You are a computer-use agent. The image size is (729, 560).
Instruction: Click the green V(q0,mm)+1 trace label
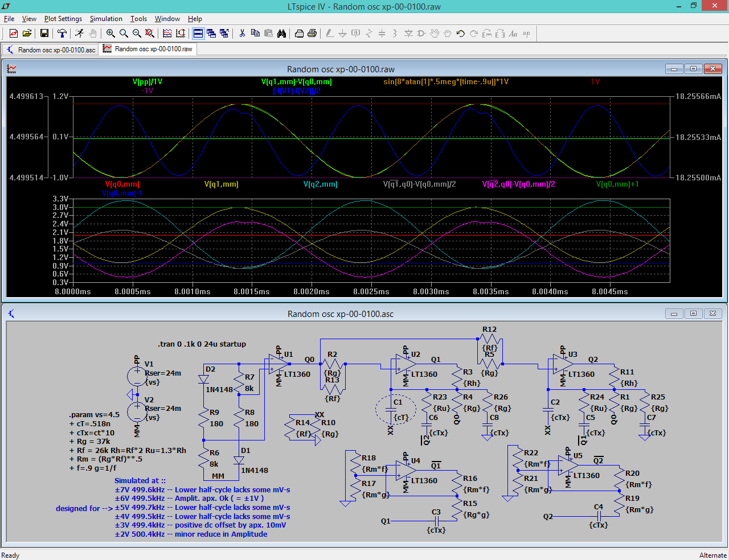pos(617,184)
